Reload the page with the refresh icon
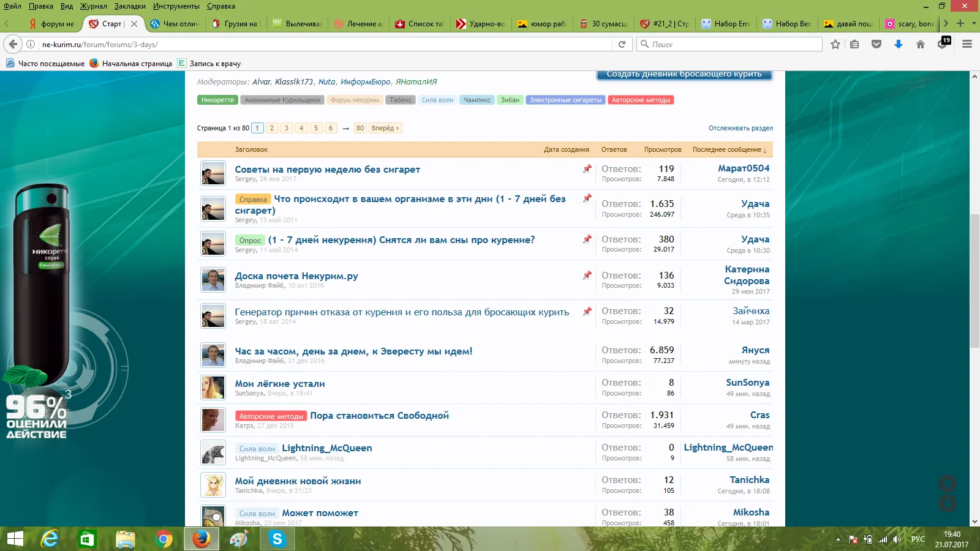 tap(622, 44)
